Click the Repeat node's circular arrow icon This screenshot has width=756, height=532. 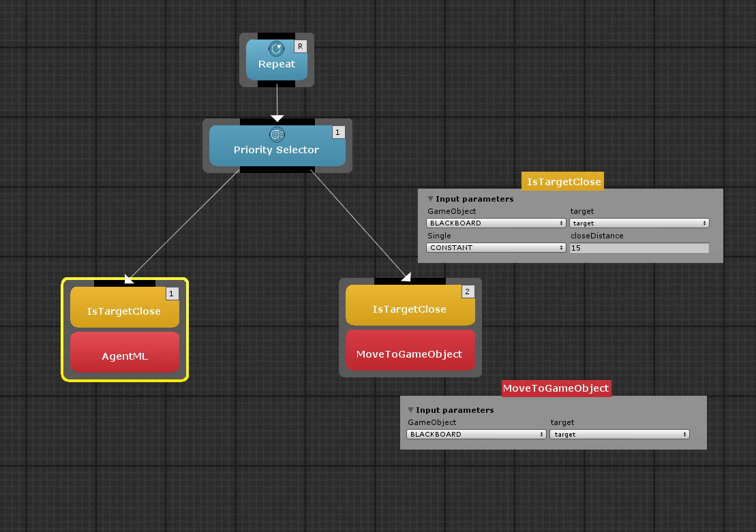pos(276,48)
